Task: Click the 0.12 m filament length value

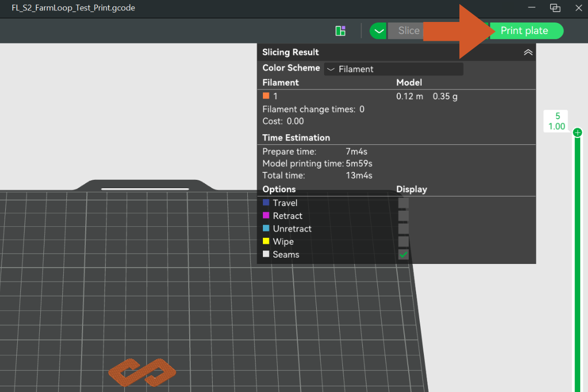Action: click(409, 96)
